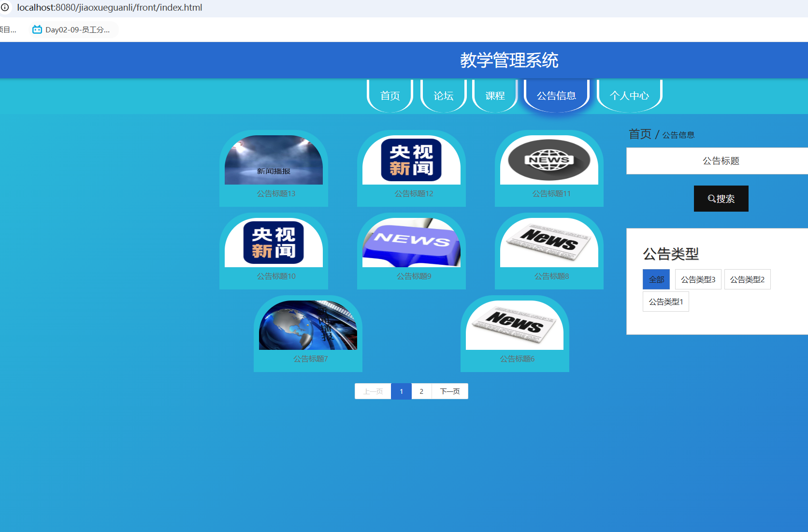This screenshot has height=532, width=808.
Task: Click the 搜索 search button
Action: [721, 199]
